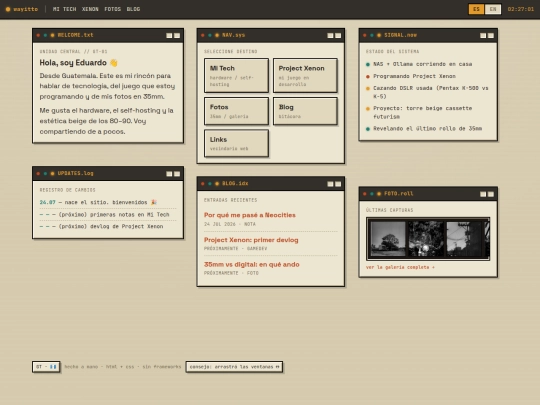The height and width of the screenshot is (405, 540).
Task: Click the 'ÚLTIMAS CAPTURAS' label
Action: 390,210
